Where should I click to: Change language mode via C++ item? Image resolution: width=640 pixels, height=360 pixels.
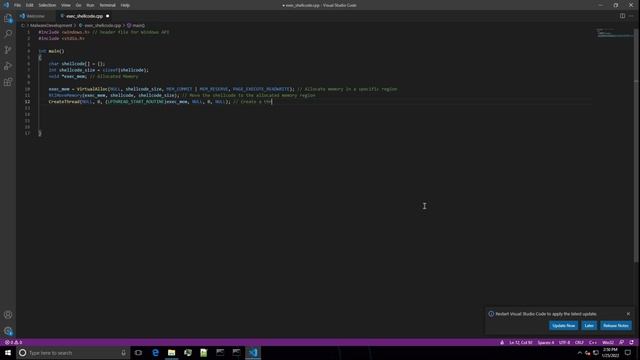click(593, 342)
